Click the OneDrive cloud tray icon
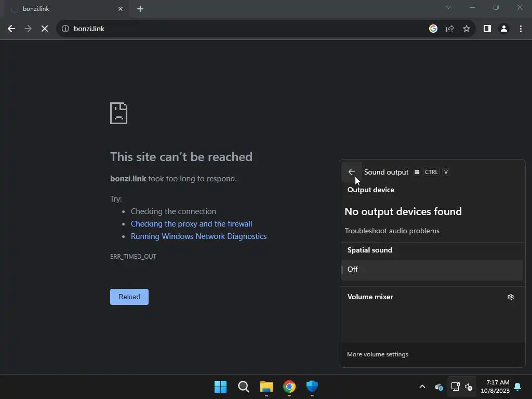This screenshot has width=532, height=399. [x=438, y=387]
